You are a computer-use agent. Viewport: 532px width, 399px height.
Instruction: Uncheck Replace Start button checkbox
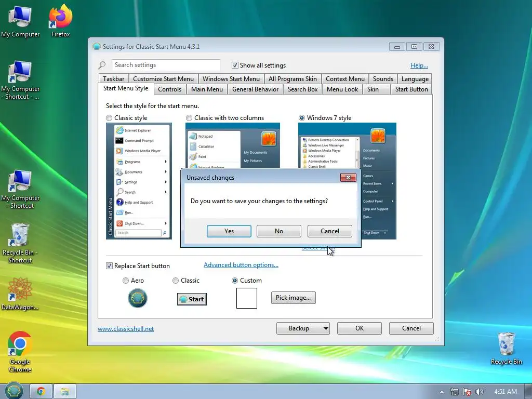pos(109,266)
